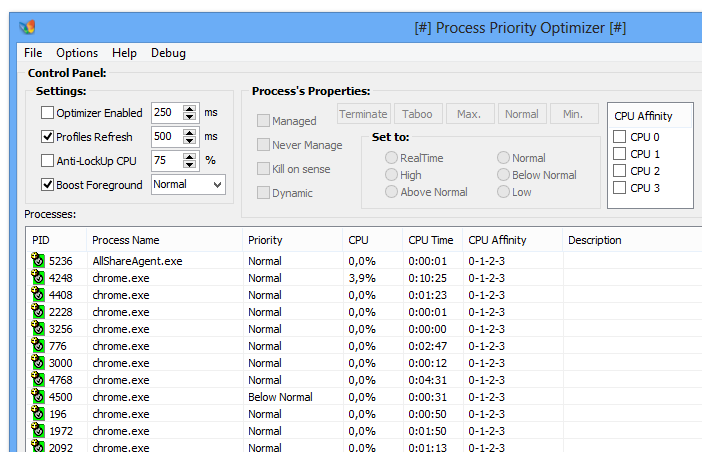The width and height of the screenshot is (702, 452).
Task: Click the process icon for PID 5236
Action: [x=38, y=261]
